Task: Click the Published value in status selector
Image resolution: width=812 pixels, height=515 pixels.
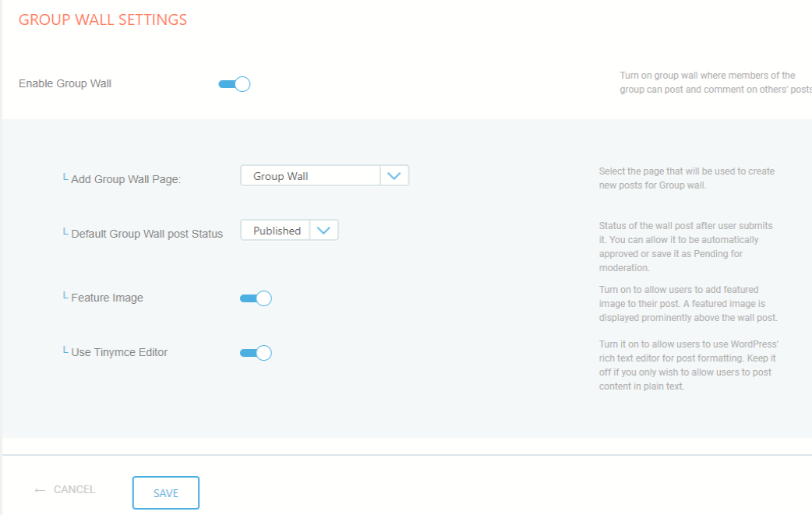Action: click(275, 230)
